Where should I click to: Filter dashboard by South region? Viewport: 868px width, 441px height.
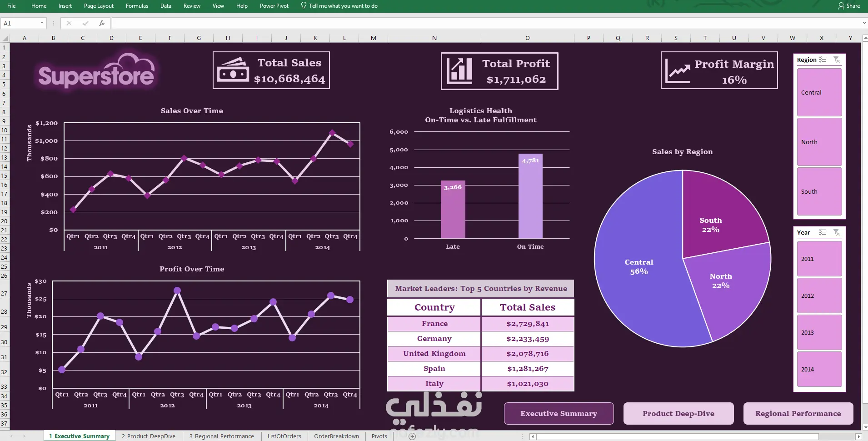tap(819, 191)
